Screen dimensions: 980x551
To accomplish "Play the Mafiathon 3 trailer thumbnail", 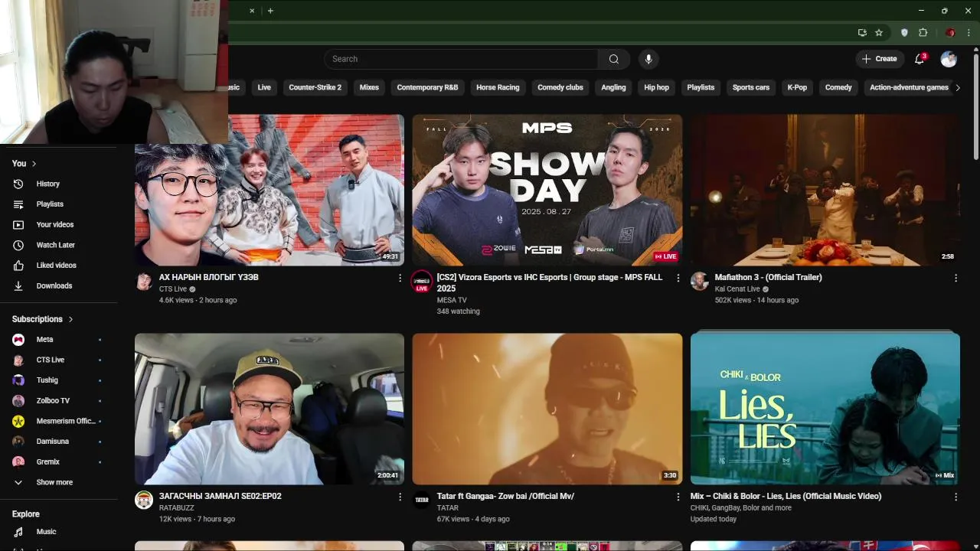I will coord(825,190).
